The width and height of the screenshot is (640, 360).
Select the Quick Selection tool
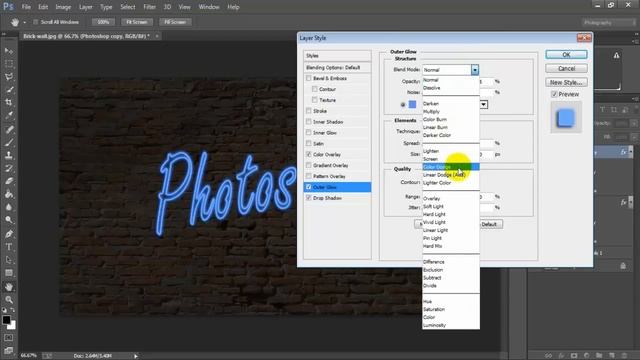point(9,89)
